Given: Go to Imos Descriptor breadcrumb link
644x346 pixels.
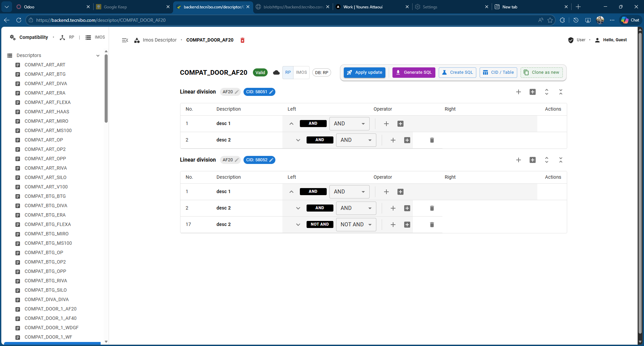Looking at the screenshot, I should tap(160, 40).
